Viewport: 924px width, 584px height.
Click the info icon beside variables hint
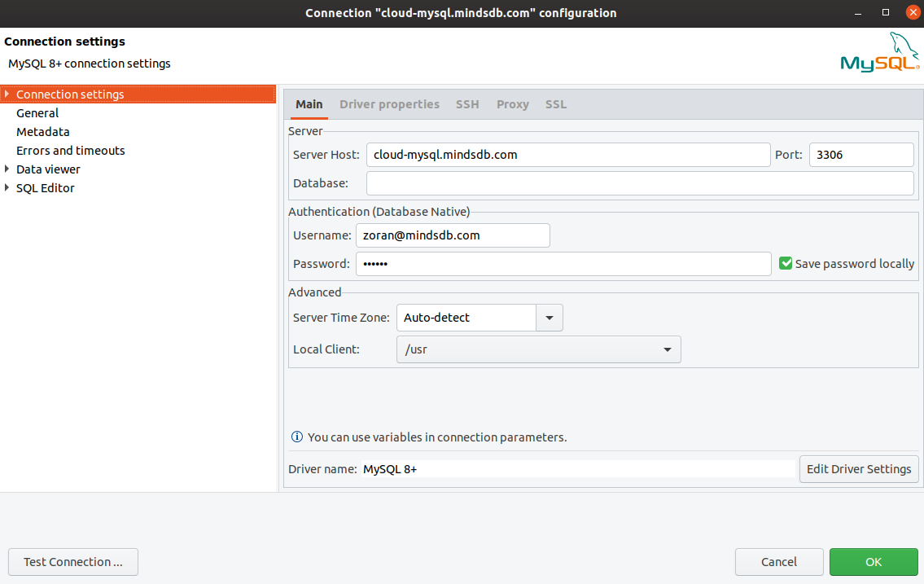pyautogui.click(x=297, y=437)
